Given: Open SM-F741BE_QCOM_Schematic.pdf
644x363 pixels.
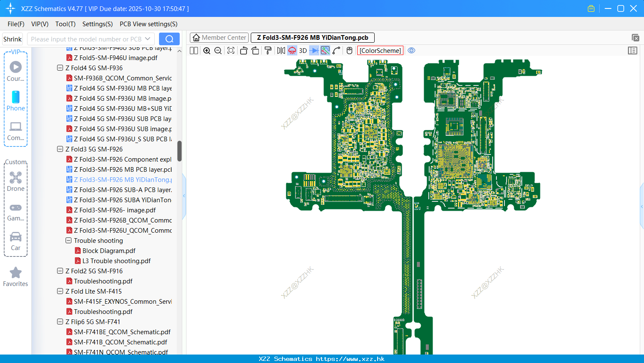Looking at the screenshot, I should (118, 332).
